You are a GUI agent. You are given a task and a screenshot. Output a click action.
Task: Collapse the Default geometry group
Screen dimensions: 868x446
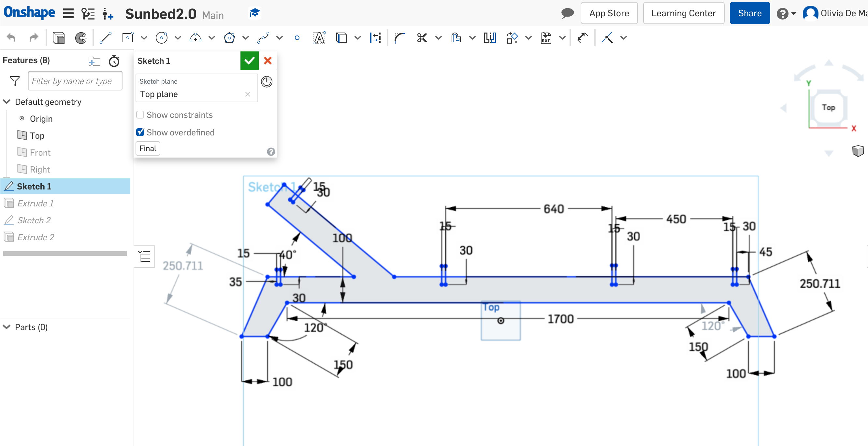7,101
